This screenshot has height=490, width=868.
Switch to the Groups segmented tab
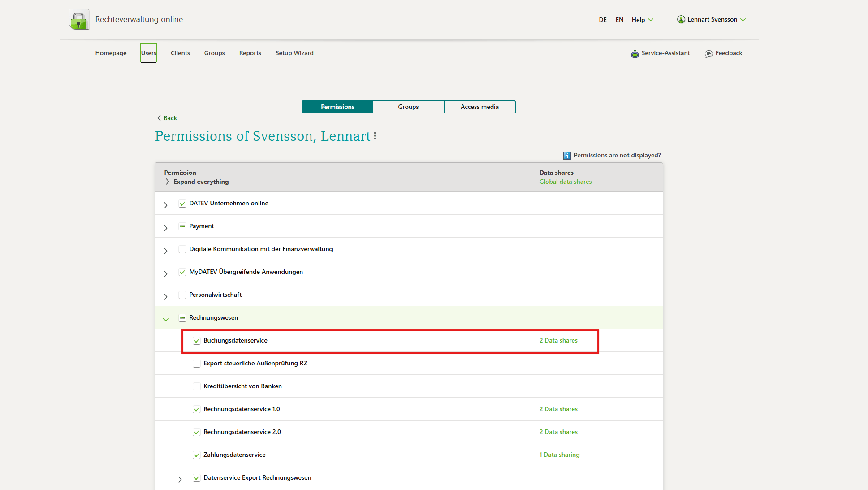pos(408,107)
